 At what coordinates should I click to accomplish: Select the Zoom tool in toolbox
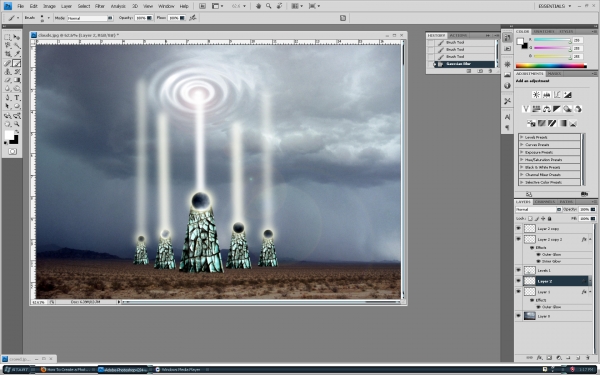16,124
